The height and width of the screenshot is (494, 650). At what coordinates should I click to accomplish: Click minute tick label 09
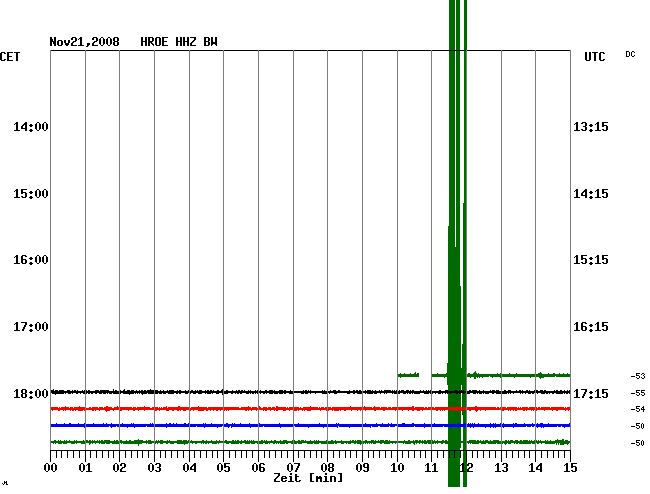[362, 468]
